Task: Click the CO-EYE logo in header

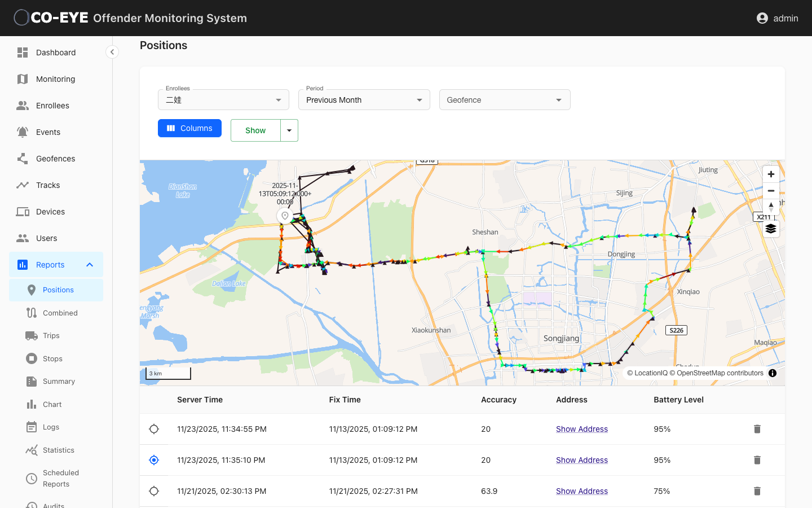Action: pos(51,18)
